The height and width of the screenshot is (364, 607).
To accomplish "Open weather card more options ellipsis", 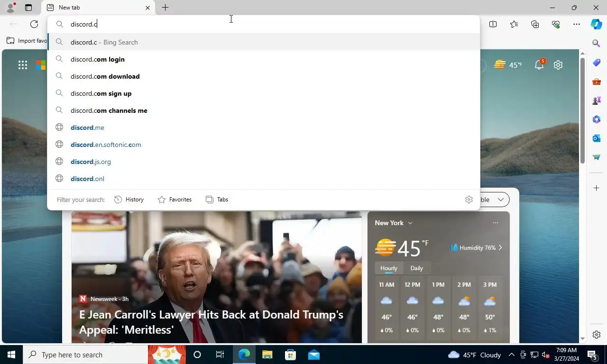I will pos(496,223).
